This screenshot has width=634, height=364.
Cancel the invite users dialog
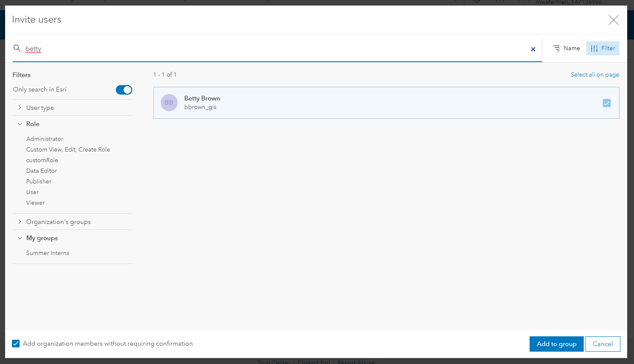603,344
